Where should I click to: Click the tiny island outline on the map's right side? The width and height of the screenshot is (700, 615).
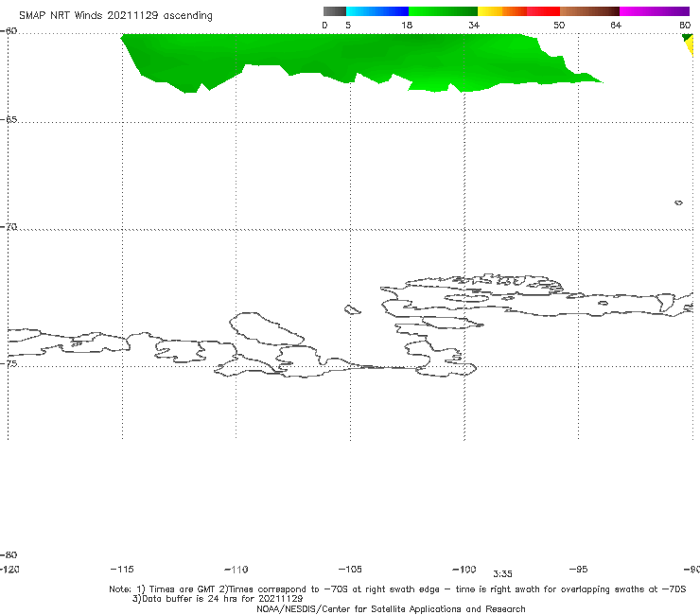678,202
